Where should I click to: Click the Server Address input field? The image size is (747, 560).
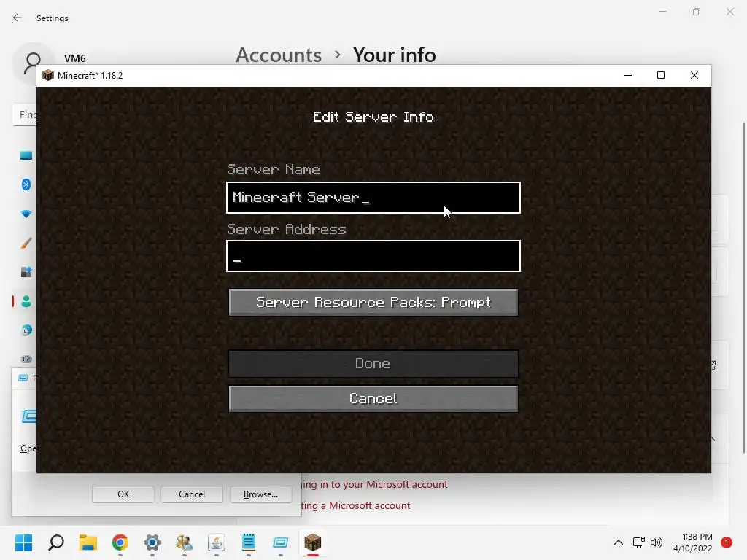(373, 256)
